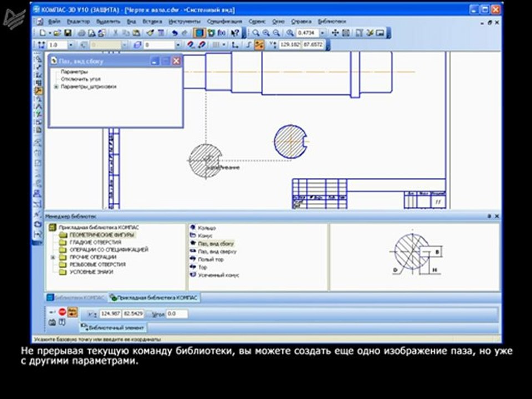This screenshot has height=399, width=532.
Task: Click the X coordinate field showing 124.987
Action: (x=110, y=314)
